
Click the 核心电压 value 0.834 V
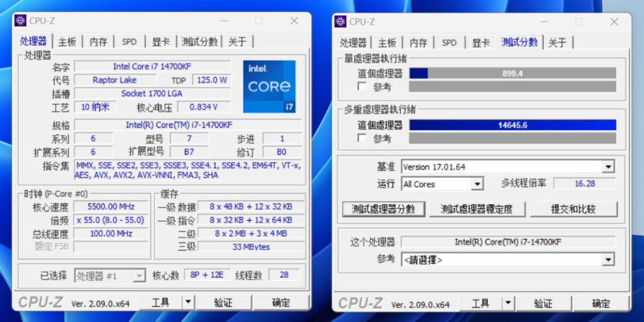point(204,107)
